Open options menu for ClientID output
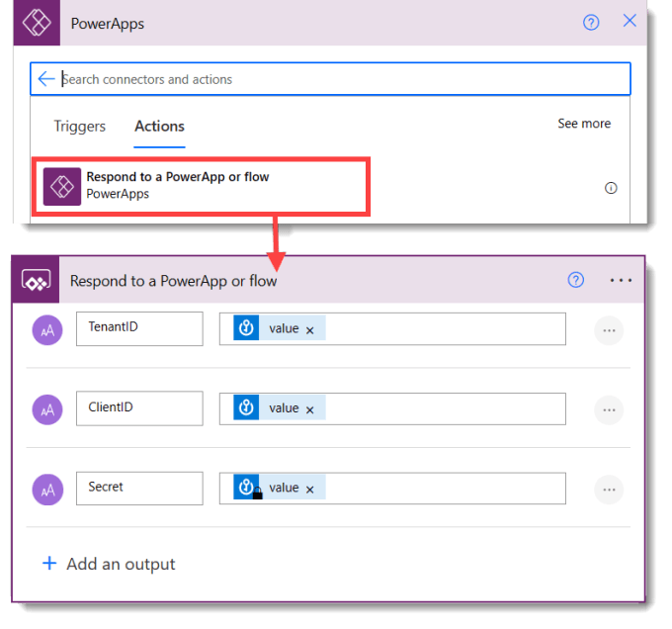The width and height of the screenshot is (672, 629). click(x=609, y=409)
